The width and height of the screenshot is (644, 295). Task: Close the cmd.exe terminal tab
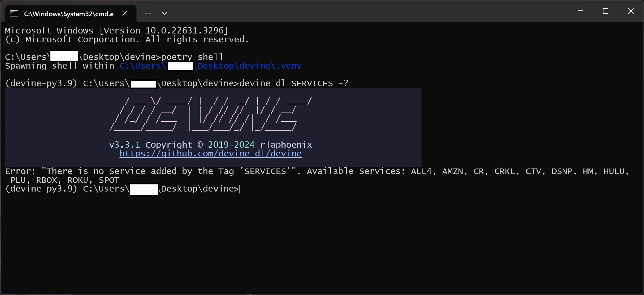[x=125, y=13]
